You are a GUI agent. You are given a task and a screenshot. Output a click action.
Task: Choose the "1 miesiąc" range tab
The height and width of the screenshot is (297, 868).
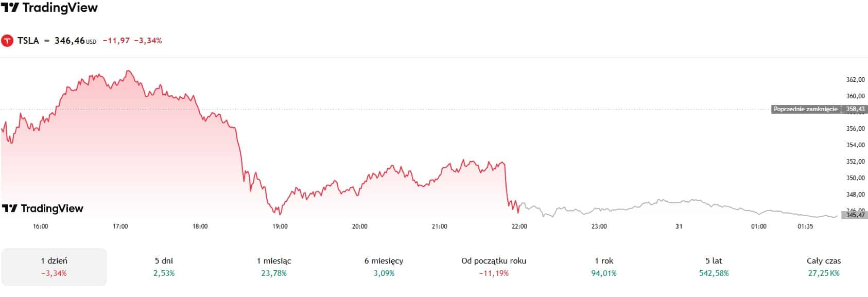[x=274, y=267]
